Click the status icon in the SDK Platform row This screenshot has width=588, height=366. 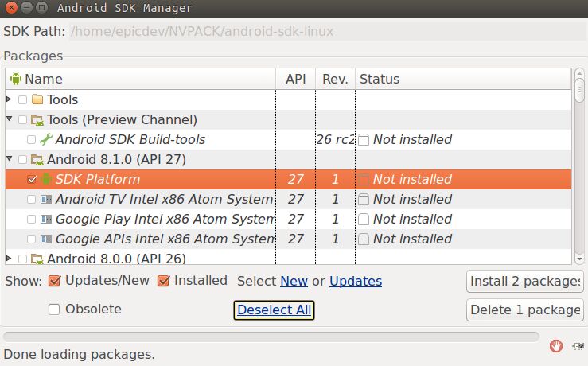pos(364,180)
